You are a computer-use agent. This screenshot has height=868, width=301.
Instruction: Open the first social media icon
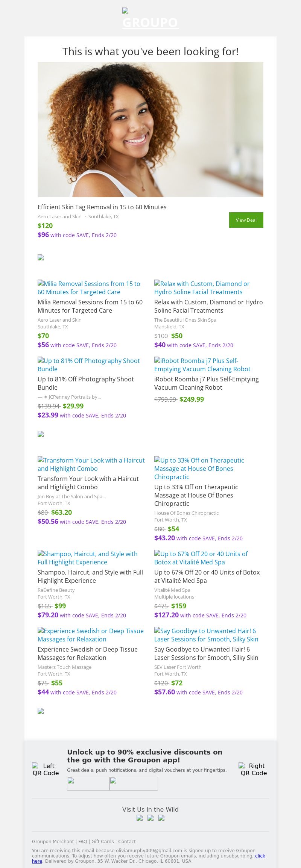(x=140, y=818)
